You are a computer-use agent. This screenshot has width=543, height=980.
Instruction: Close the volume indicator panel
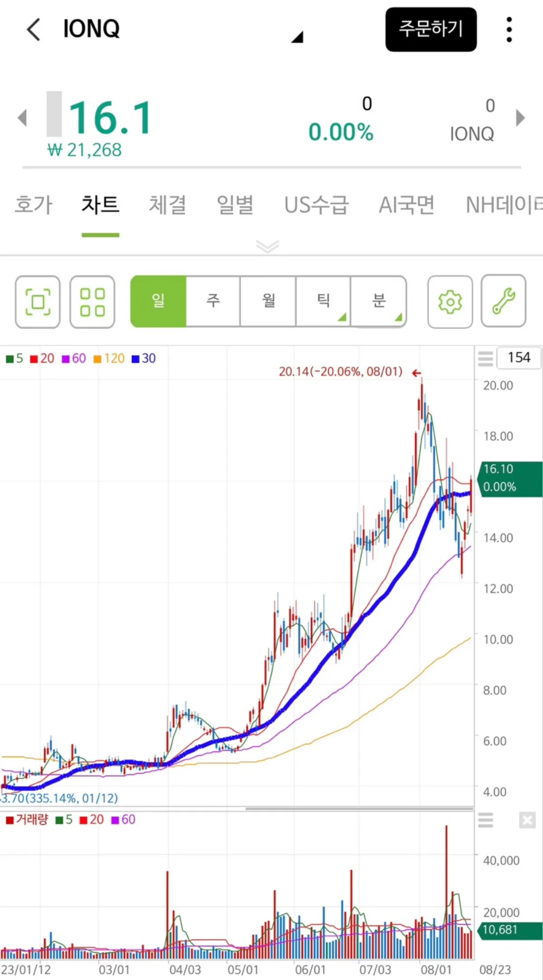[527, 820]
